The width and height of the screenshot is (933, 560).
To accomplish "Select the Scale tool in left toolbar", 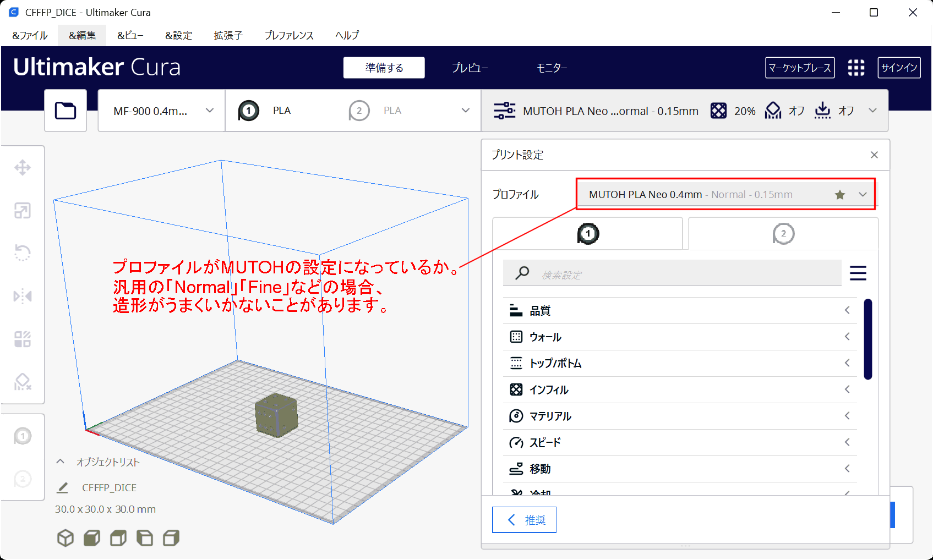I will (x=23, y=211).
